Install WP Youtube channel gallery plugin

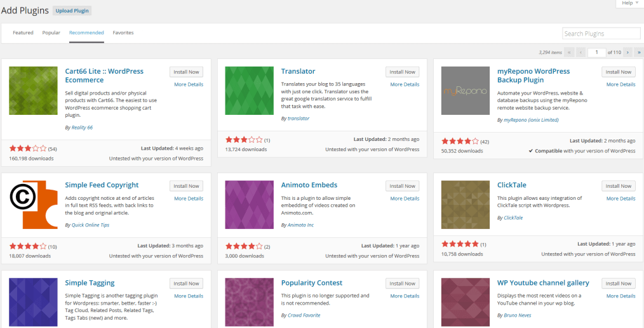618,284
